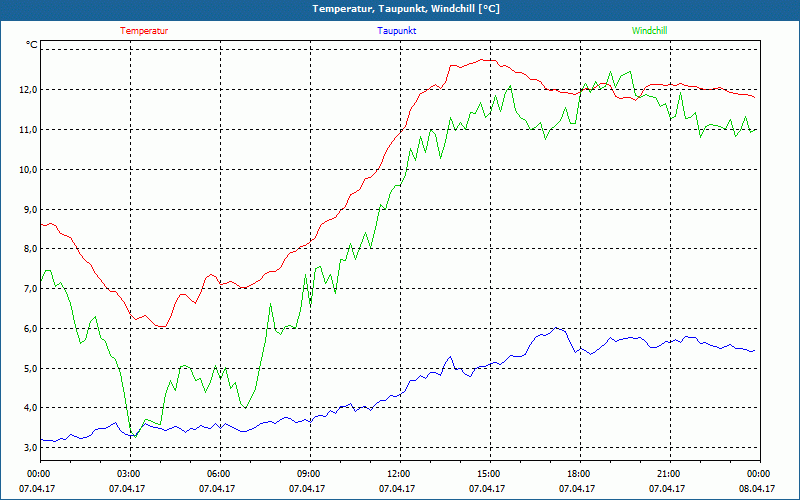Screen dimensions: 800x500
Task: Select the 11,0 y-axis value
Action: 29,130
